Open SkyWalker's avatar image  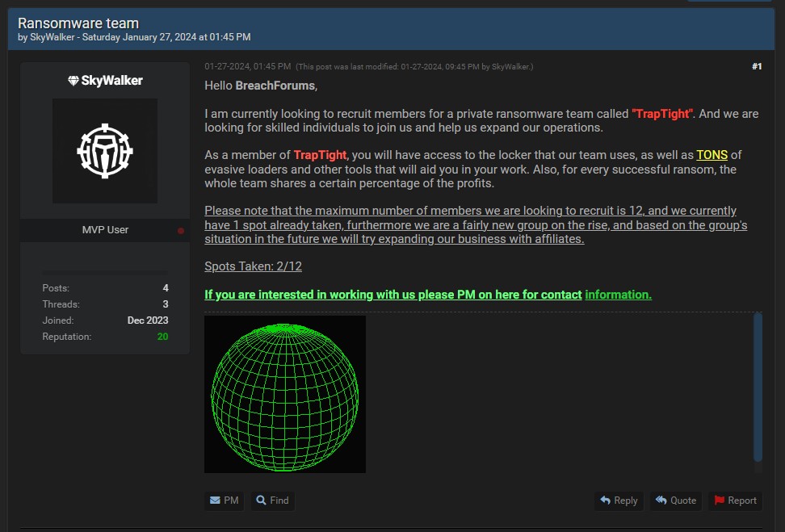coord(105,151)
